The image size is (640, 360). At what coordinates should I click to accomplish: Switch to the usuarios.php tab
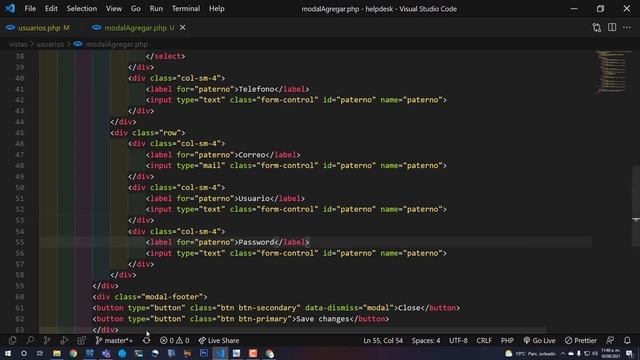(38, 28)
